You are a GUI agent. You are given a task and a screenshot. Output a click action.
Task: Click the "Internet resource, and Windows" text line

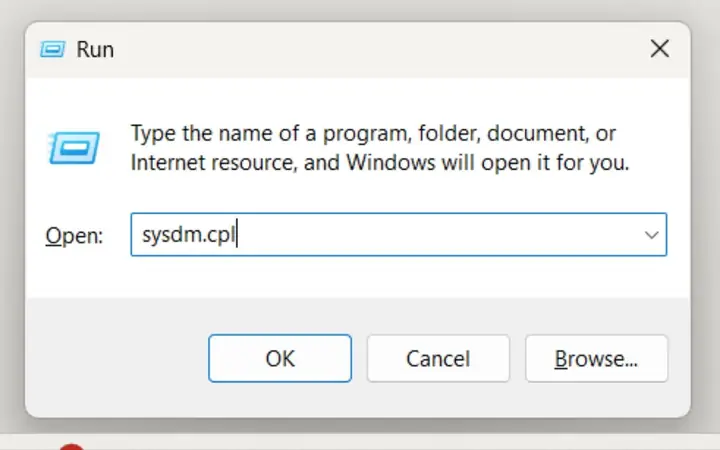click(x=283, y=163)
